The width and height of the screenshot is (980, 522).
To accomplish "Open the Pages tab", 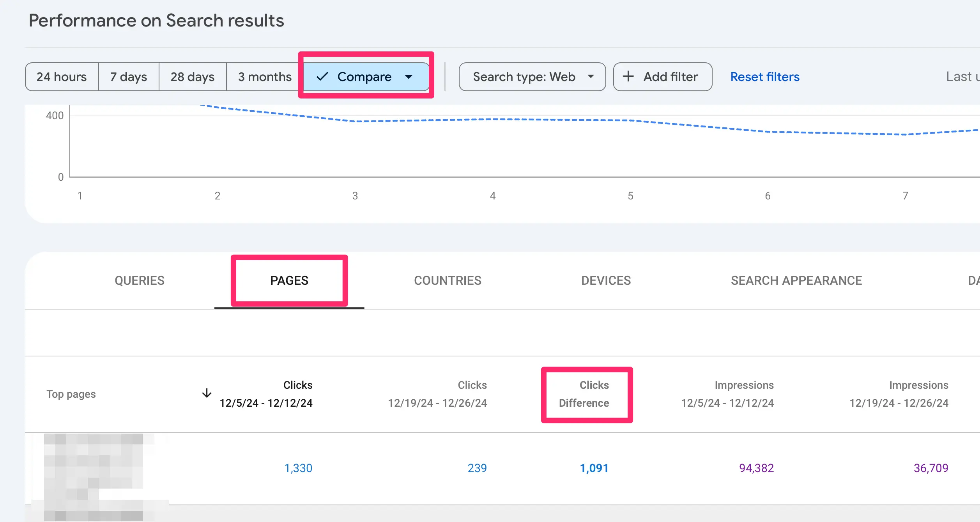I will coord(289,280).
